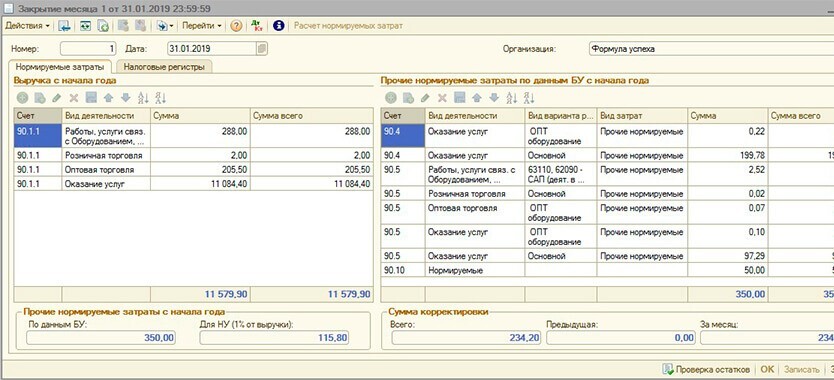Image resolution: width=834 pixels, height=380 pixels.
Task: Click add row icon in Выручка table toolbar
Action: pos(22,98)
